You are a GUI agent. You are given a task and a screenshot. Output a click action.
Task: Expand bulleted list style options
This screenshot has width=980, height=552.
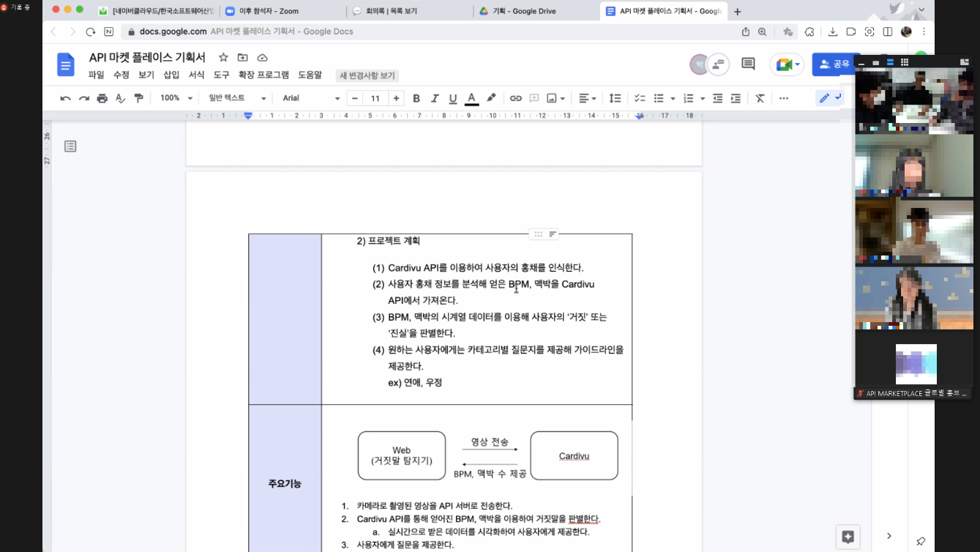pos(673,98)
